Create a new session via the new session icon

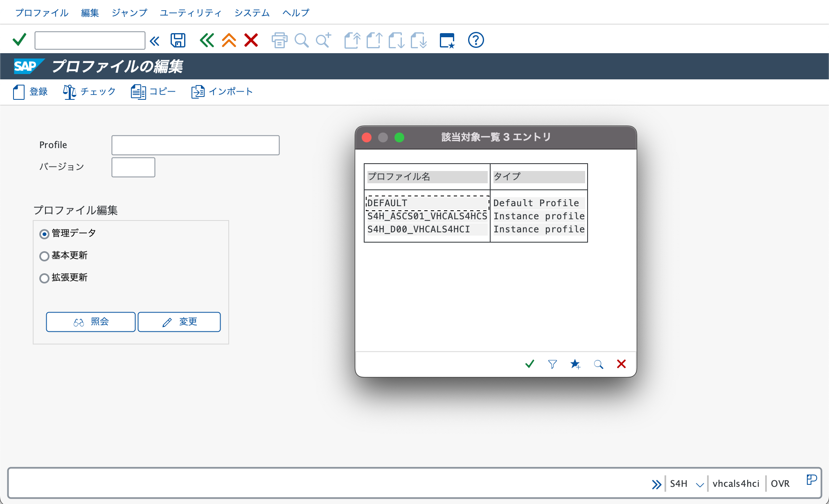coord(446,40)
